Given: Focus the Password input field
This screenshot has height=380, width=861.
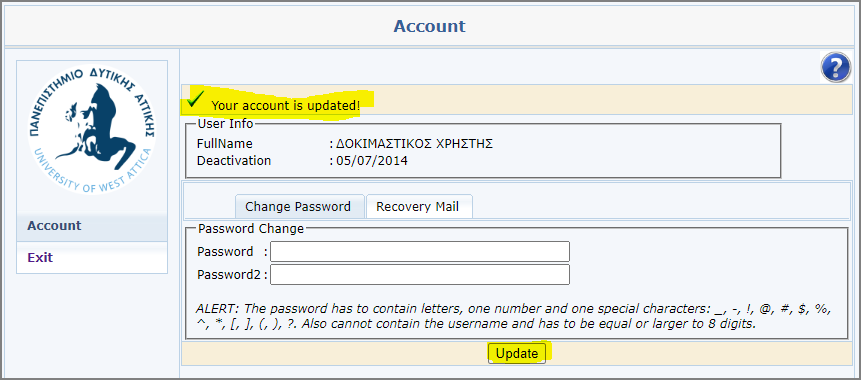Looking at the screenshot, I should (x=420, y=252).
